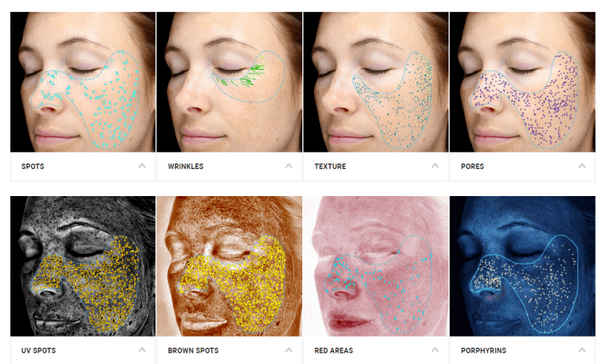Click the SPOTS label

(33, 166)
